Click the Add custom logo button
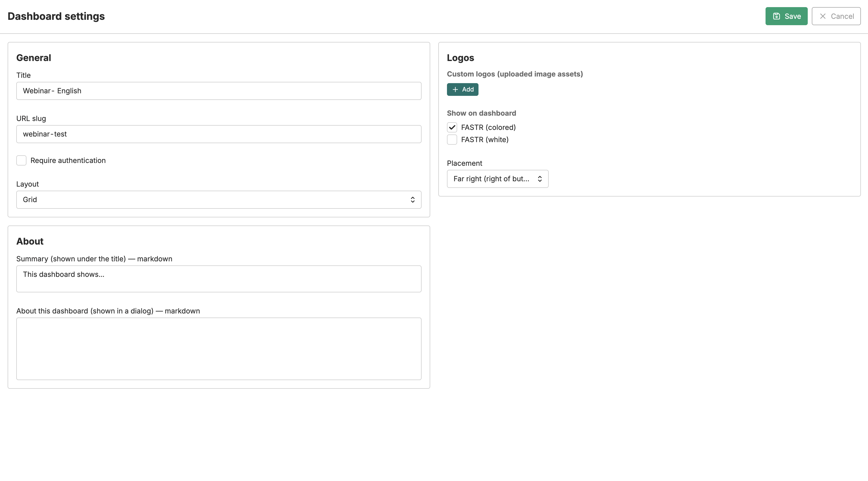The width and height of the screenshot is (868, 481). pyautogui.click(x=462, y=89)
